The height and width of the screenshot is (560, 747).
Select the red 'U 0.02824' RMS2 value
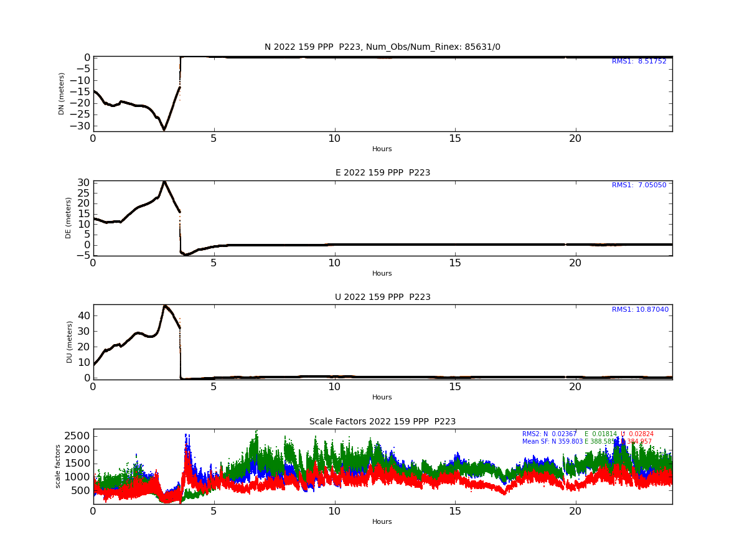[637, 434]
